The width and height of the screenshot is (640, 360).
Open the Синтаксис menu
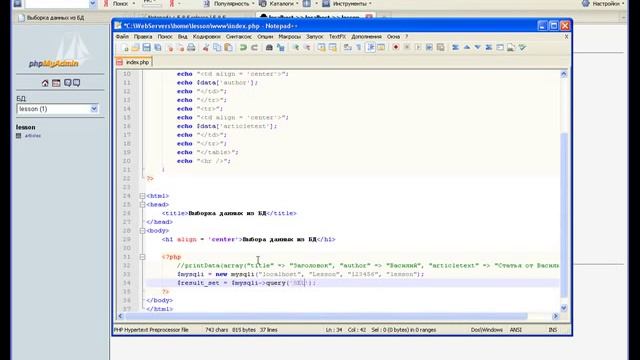coord(239,37)
